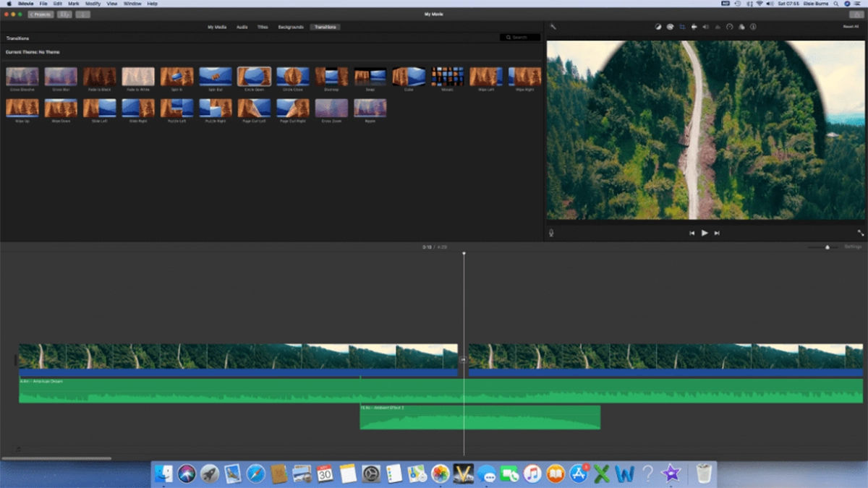868x488 pixels.
Task: Open the Speed controls speedometer icon
Action: [729, 27]
